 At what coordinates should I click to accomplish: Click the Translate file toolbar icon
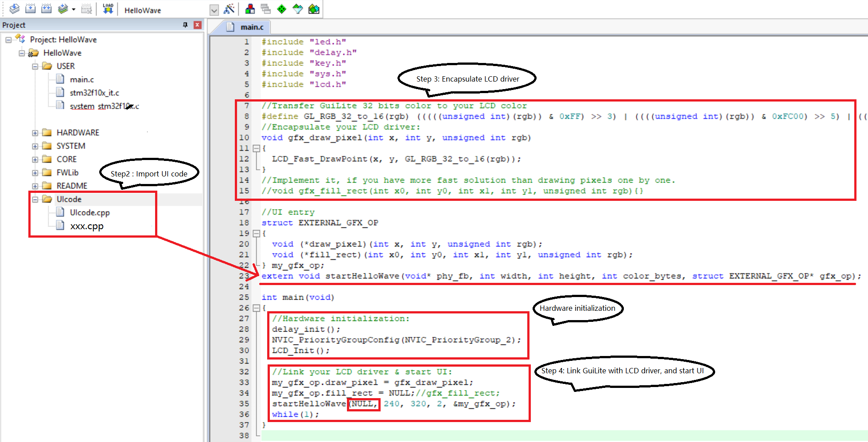[14, 9]
